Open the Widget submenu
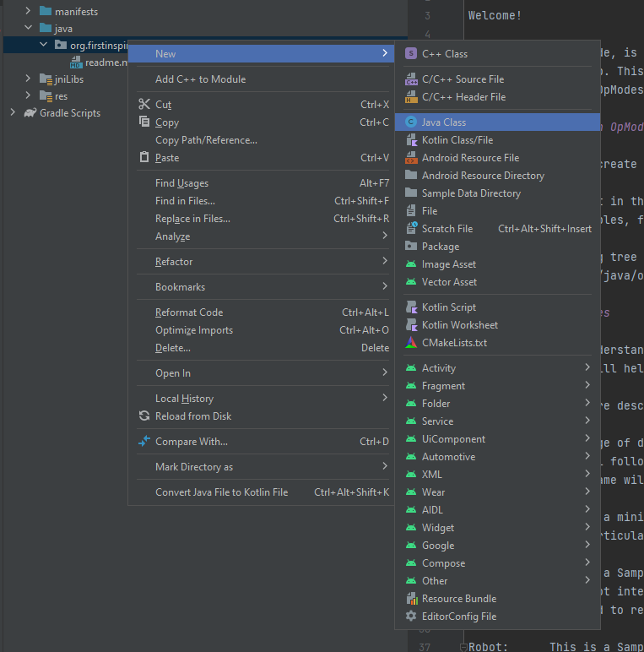 coord(497,528)
